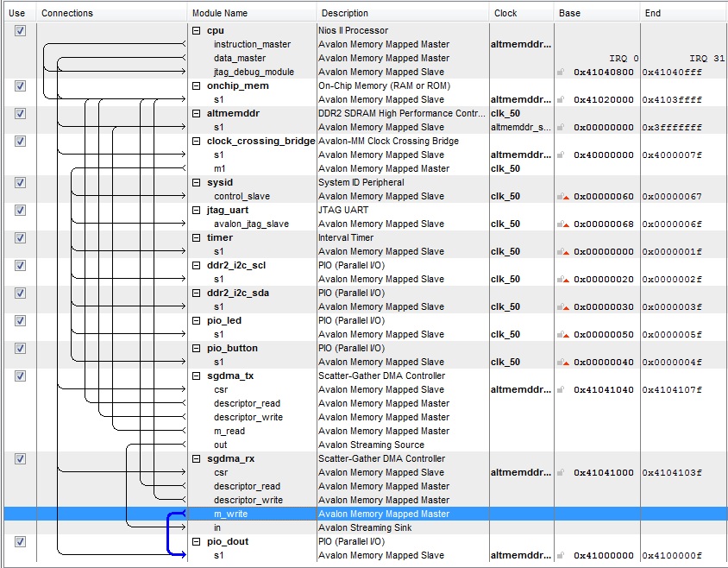Image resolution: width=728 pixels, height=568 pixels.
Task: Uncheck the Use checkbox for cpu
Action: point(21,31)
